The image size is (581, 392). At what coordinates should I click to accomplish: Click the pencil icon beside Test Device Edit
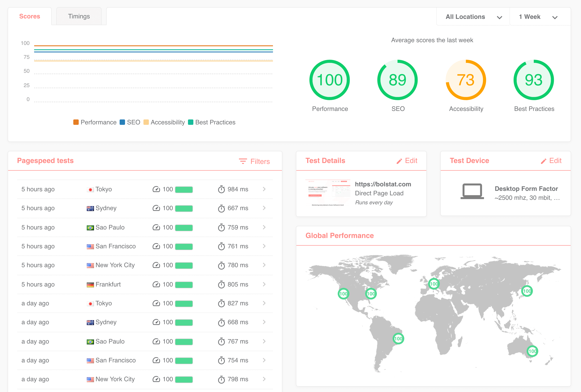(x=543, y=161)
